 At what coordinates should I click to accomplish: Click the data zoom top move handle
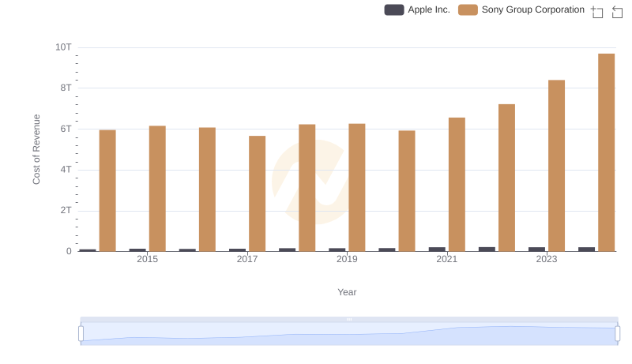point(349,319)
